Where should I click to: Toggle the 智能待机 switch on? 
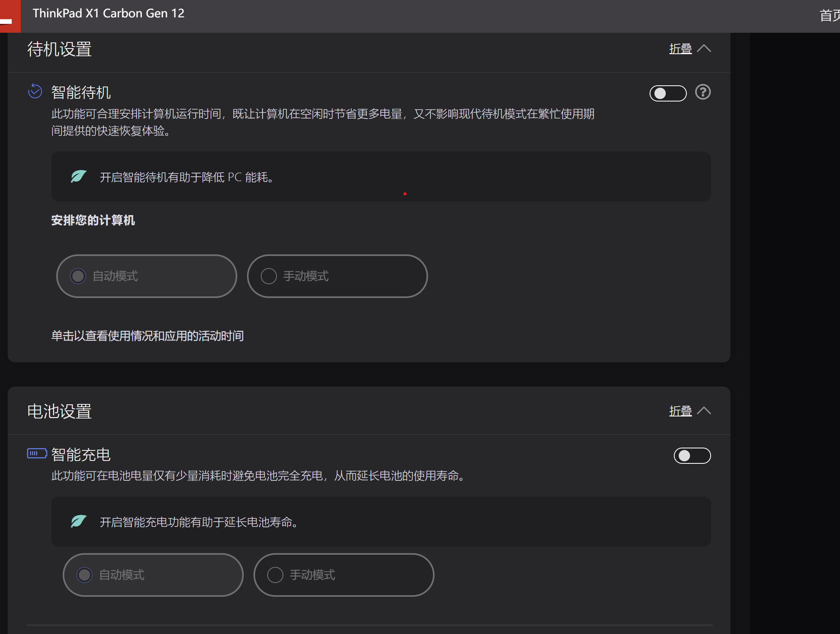(668, 93)
